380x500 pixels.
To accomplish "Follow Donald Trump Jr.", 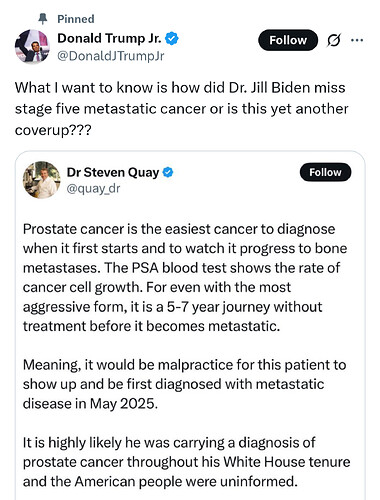I will point(288,40).
